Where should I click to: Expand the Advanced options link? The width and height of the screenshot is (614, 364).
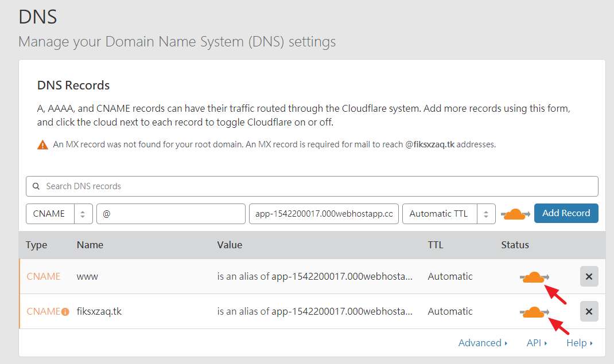point(483,343)
